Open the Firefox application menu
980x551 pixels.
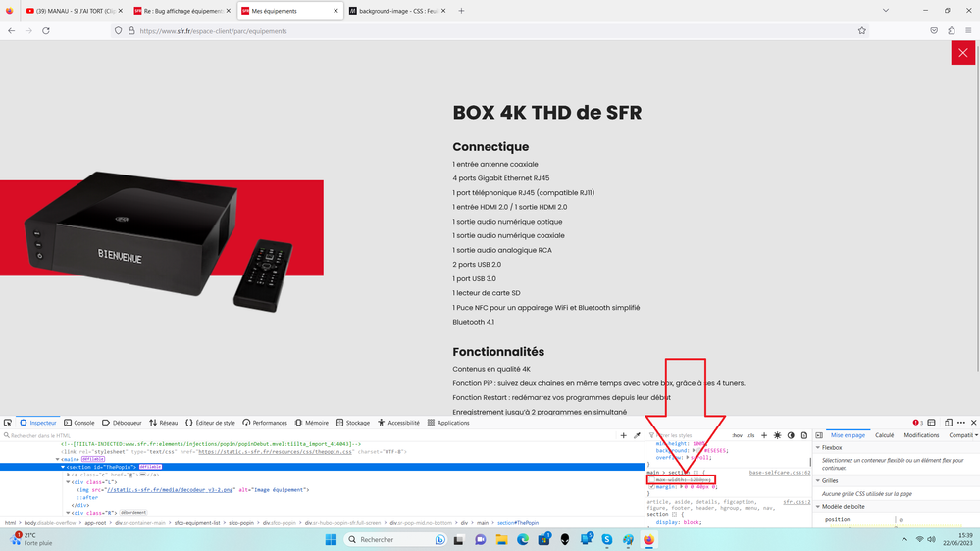(x=968, y=30)
